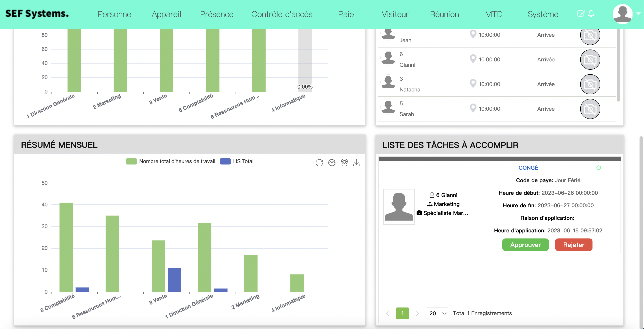Go to the next page of tasks
644x329 pixels.
coord(417,313)
